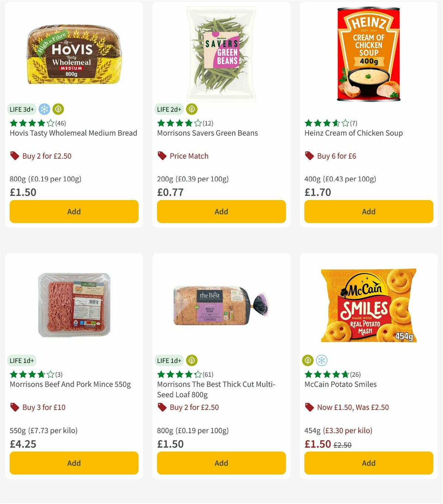This screenshot has width=443, height=504.
Task: Click the vegetarian icon on Multi-Seed Loaf
Action: tap(191, 360)
